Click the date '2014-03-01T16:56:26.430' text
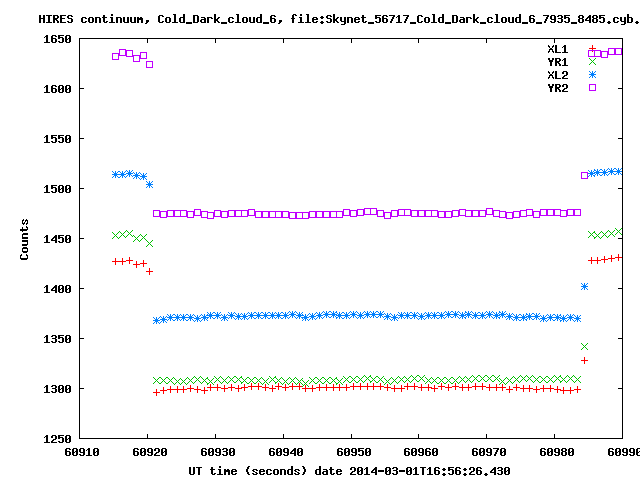The height and width of the screenshot is (480, 640). (429, 471)
